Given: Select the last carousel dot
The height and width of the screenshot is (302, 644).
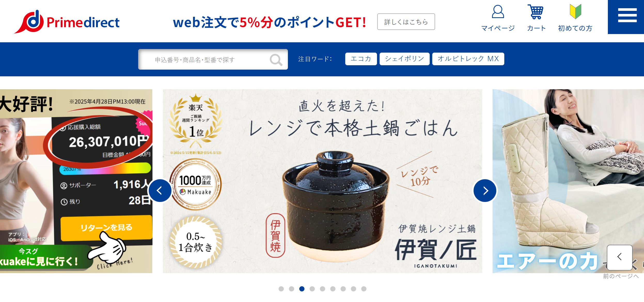Looking at the screenshot, I should point(364,289).
